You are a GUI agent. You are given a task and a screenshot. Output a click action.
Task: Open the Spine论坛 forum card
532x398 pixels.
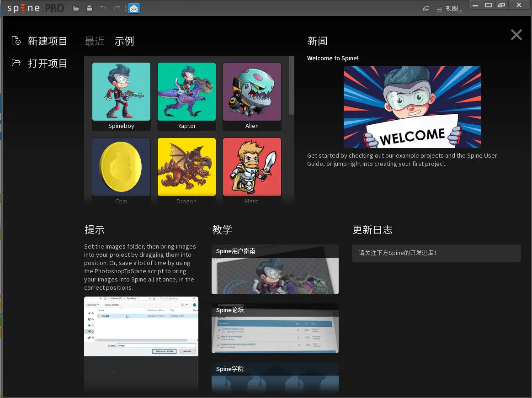[275, 329]
